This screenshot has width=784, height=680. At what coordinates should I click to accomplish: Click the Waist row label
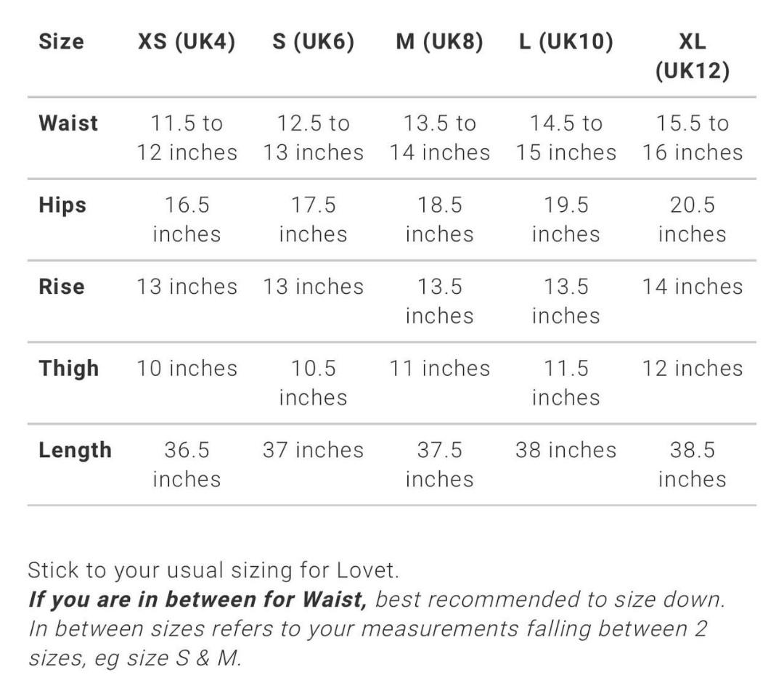coord(68,123)
